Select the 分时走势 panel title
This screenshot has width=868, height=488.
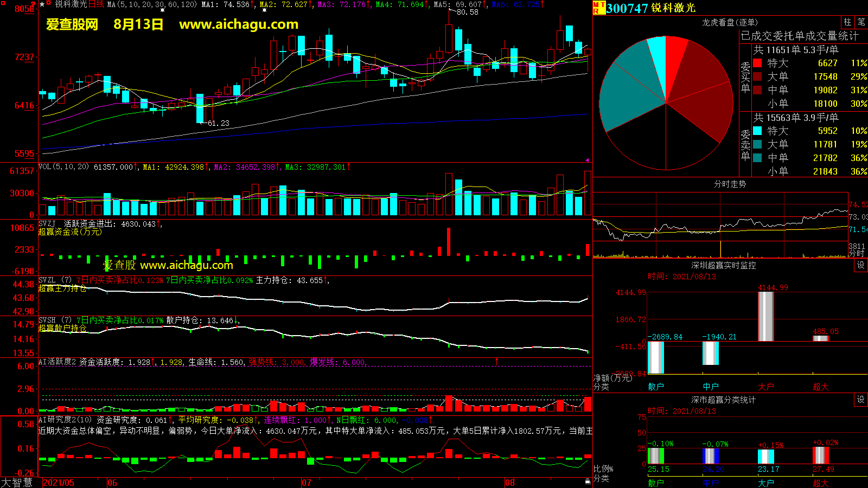730,184
